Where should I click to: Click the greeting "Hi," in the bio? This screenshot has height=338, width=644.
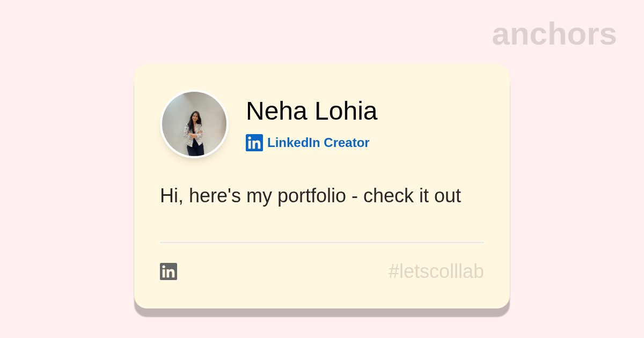171,196
